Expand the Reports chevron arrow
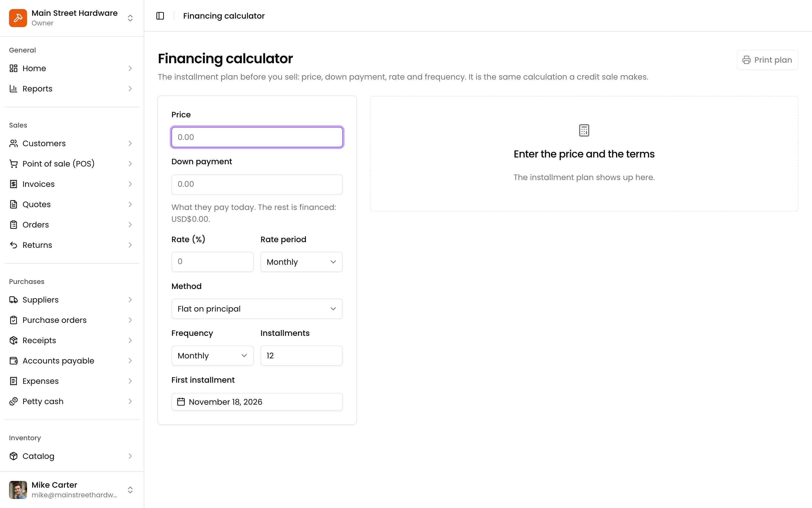Screen dimensions: 812x508 130,89
